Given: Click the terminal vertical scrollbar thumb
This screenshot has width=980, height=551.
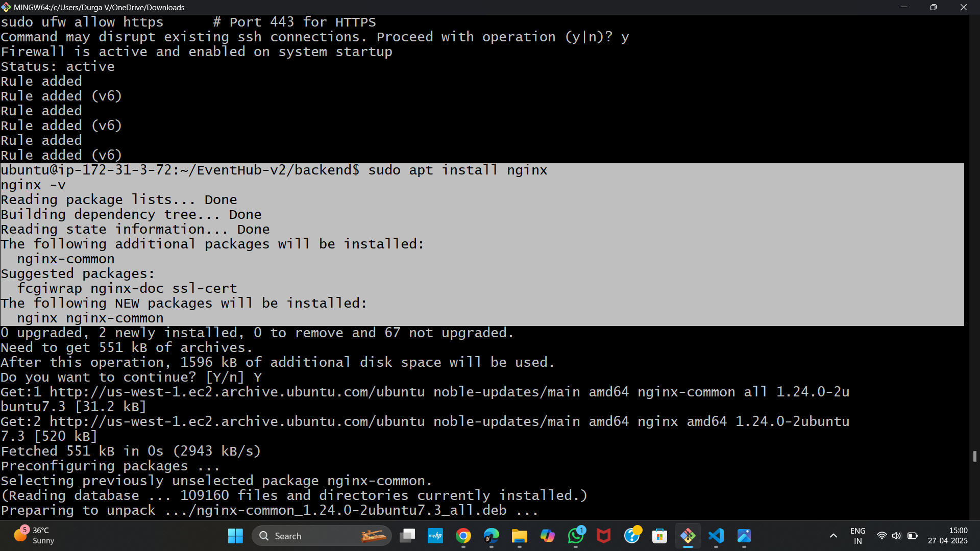Looking at the screenshot, I should [x=975, y=456].
